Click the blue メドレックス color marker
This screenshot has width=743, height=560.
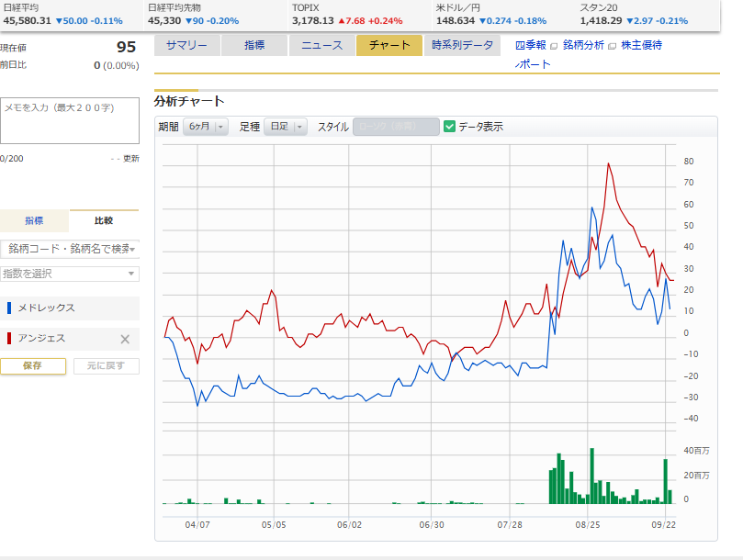[x=9, y=308]
